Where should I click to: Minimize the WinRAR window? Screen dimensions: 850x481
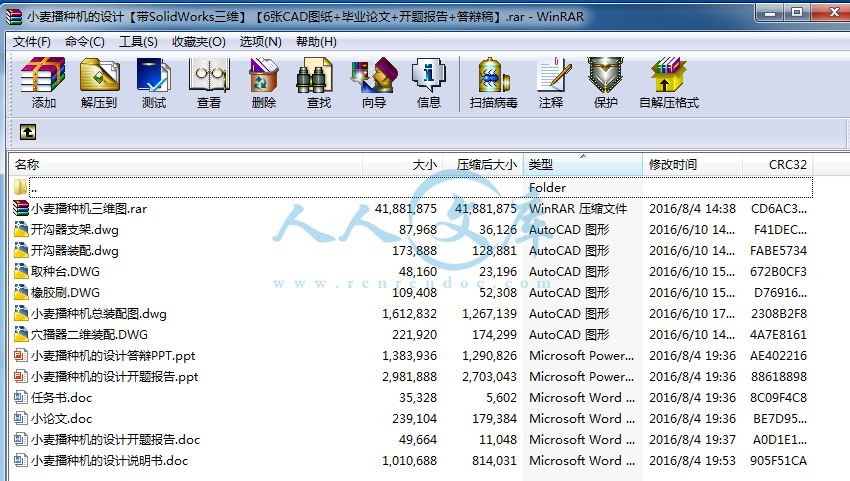(x=770, y=13)
